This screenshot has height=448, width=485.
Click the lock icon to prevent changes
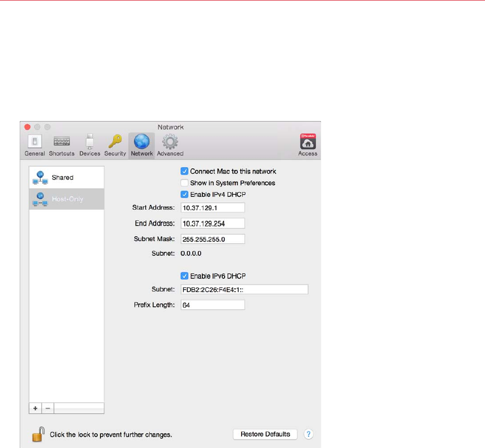[x=38, y=434]
